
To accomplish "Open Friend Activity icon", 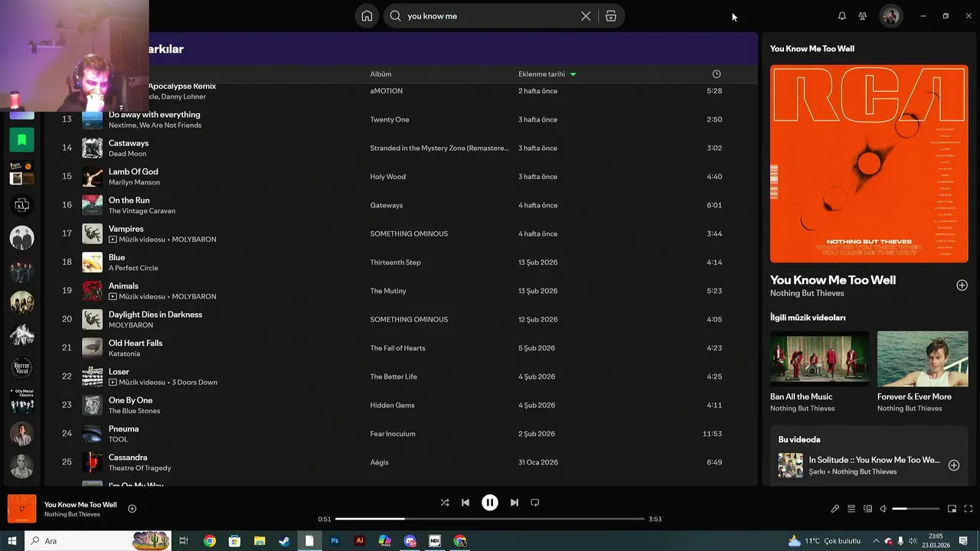I will click(x=862, y=16).
